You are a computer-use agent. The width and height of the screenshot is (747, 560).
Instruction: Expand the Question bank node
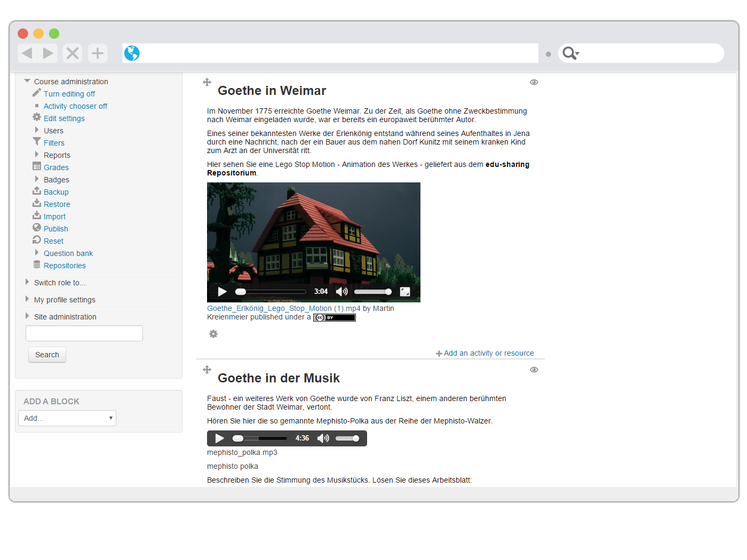(37, 253)
